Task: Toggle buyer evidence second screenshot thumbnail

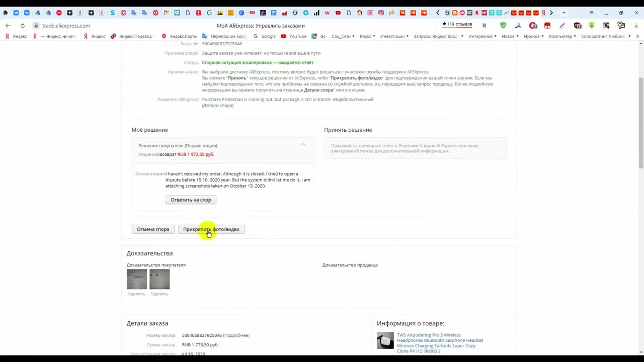Action: [x=159, y=278]
